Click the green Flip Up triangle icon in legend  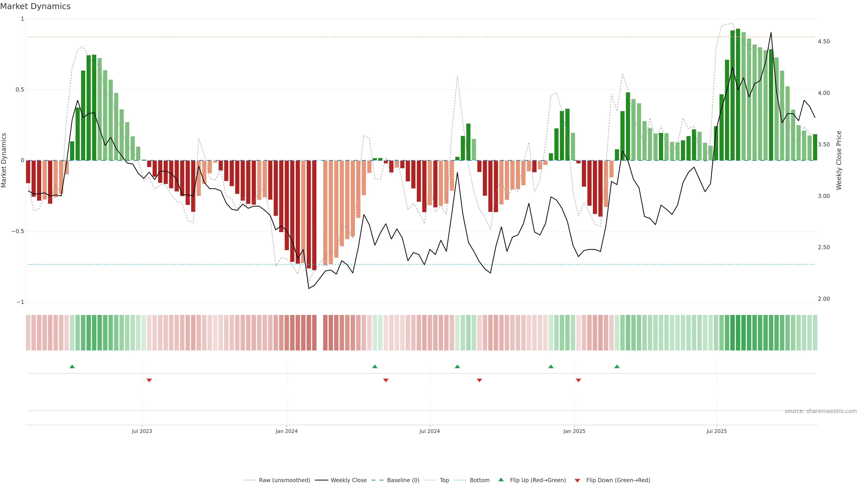click(501, 480)
